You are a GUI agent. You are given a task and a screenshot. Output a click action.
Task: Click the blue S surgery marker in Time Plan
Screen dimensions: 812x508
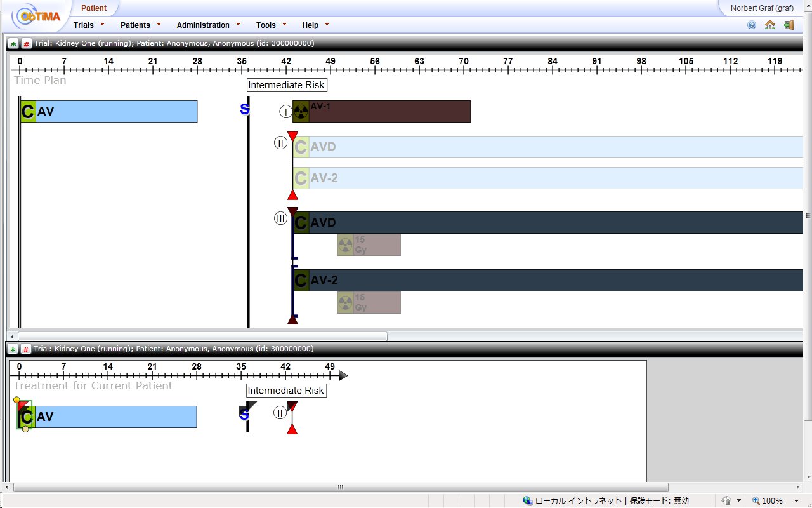244,109
